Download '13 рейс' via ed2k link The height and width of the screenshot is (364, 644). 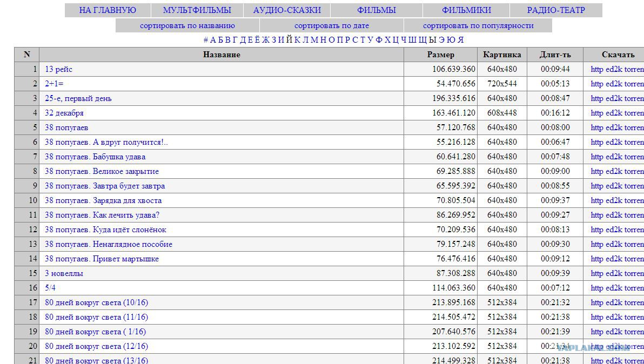tap(614, 69)
